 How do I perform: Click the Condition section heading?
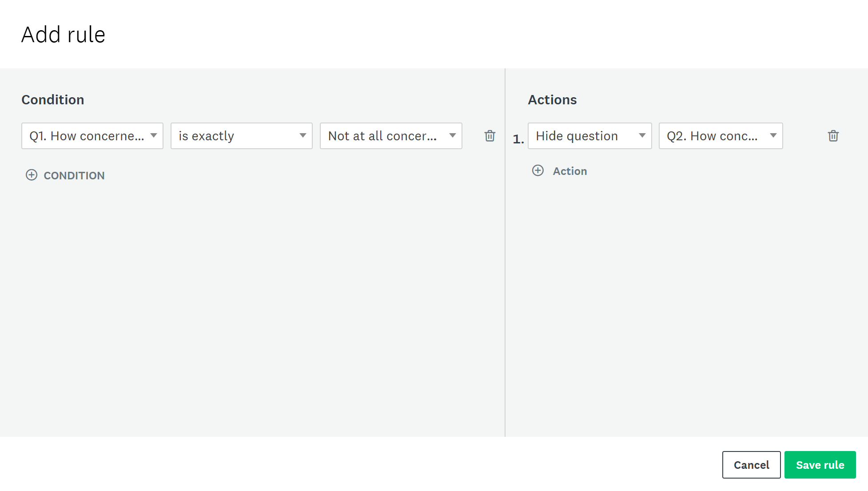(x=53, y=100)
